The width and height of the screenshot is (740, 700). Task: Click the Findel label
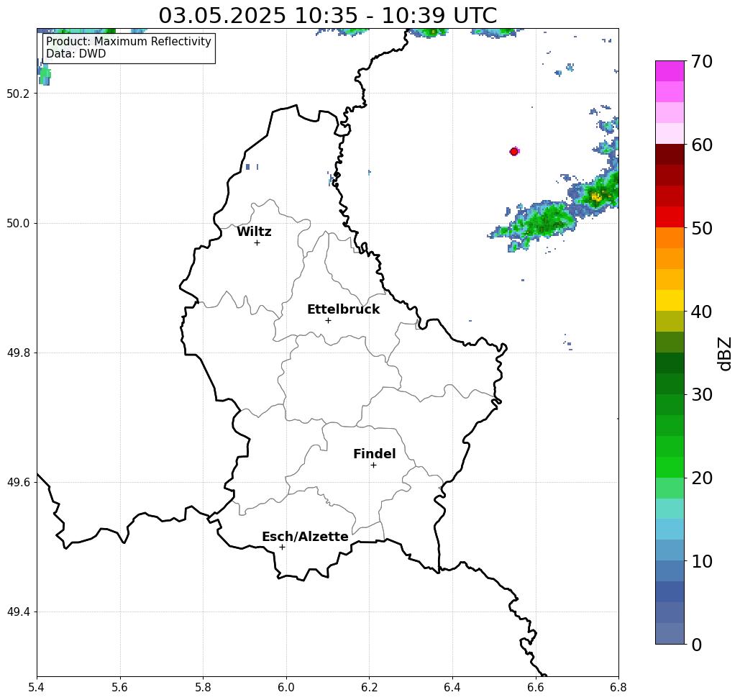point(374,454)
